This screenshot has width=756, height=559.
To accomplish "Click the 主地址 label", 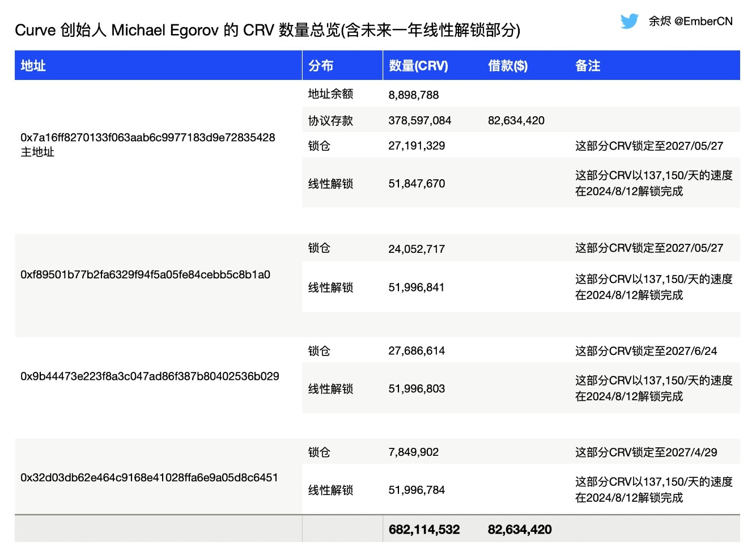I will 37,152.
